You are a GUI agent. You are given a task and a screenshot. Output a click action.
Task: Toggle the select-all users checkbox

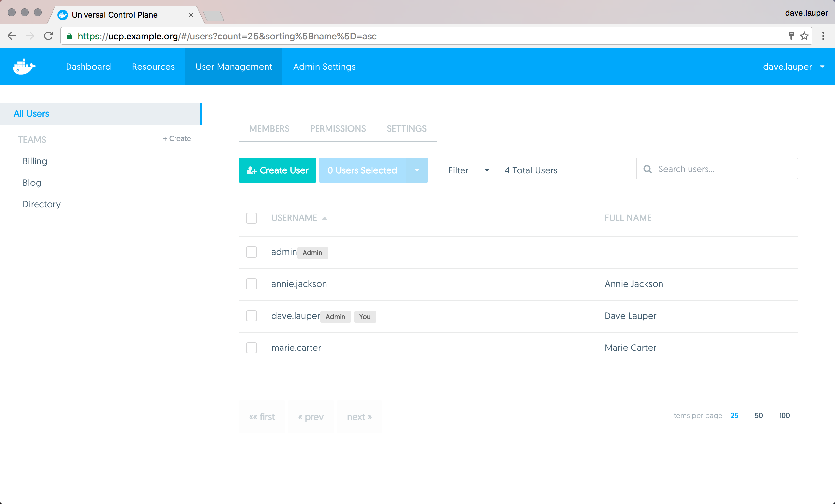[x=251, y=218]
